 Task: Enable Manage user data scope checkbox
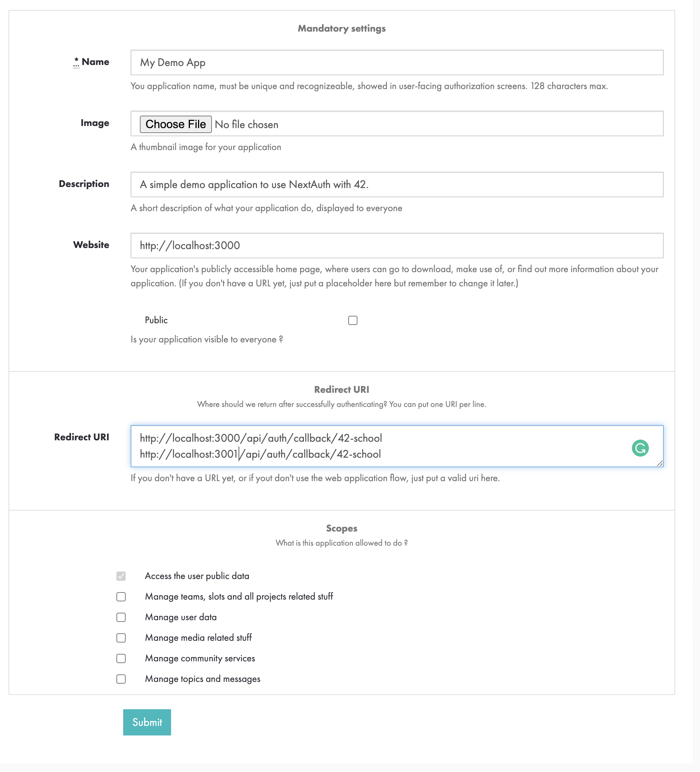click(x=120, y=617)
